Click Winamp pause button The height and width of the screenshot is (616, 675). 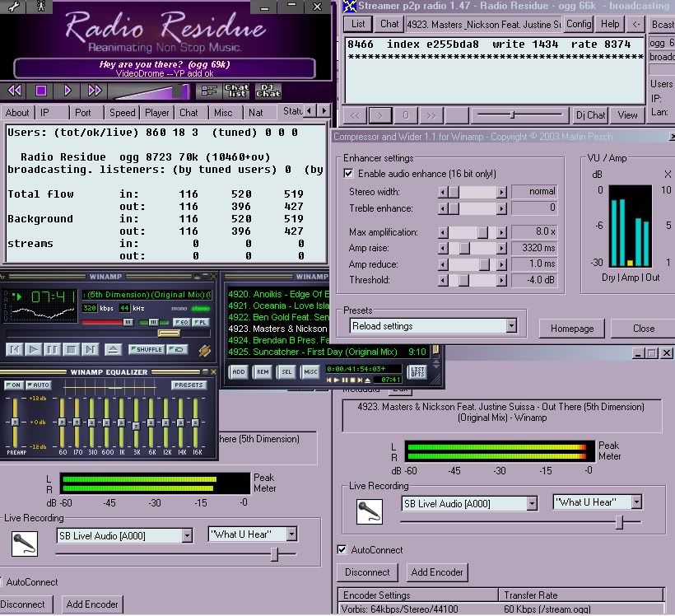tap(52, 349)
